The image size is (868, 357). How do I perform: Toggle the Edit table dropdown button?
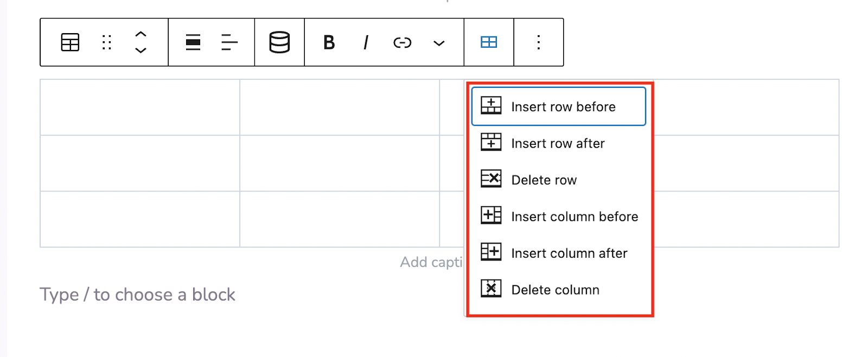coord(489,42)
